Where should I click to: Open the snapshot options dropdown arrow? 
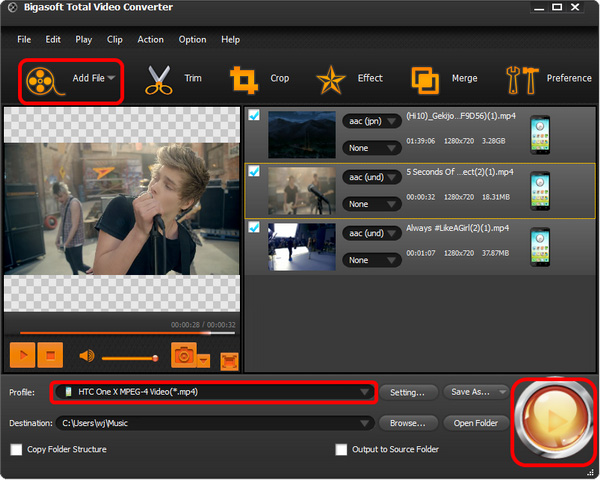coord(204,361)
